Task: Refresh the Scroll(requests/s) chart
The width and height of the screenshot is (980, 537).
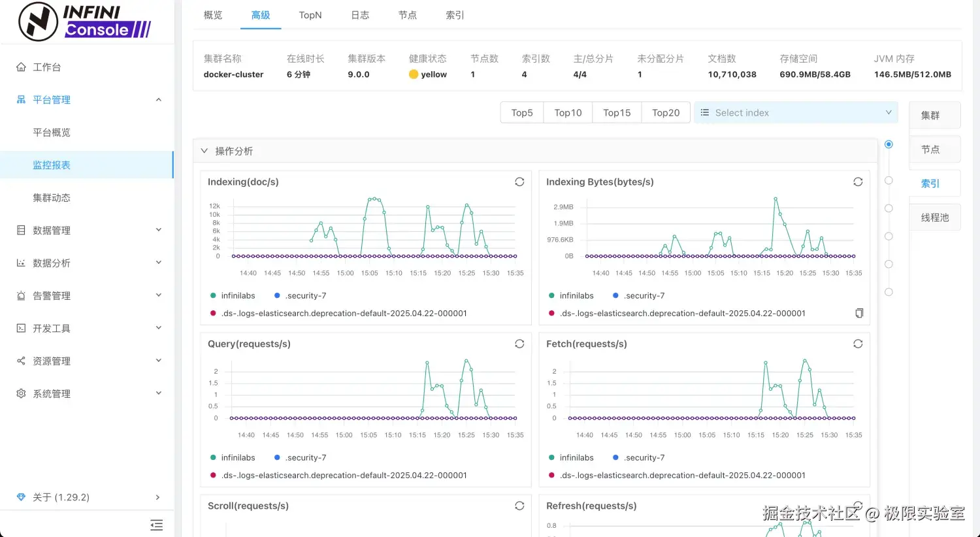Action: [x=519, y=506]
